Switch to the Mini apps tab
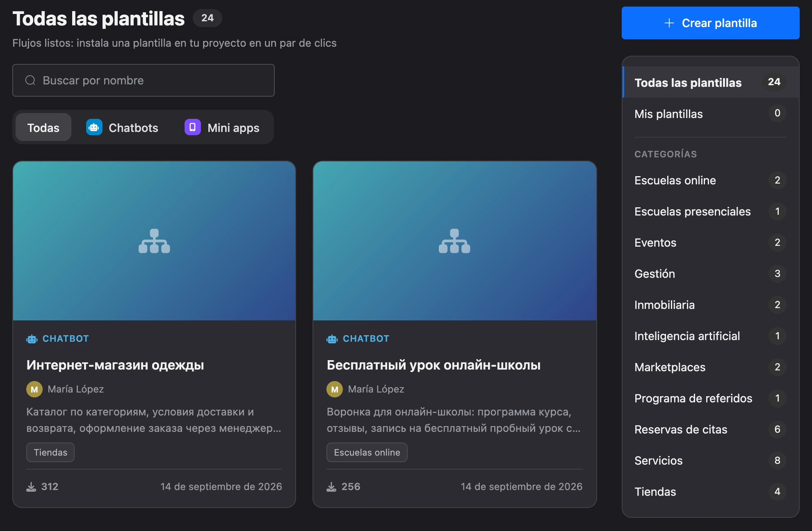 [222, 127]
